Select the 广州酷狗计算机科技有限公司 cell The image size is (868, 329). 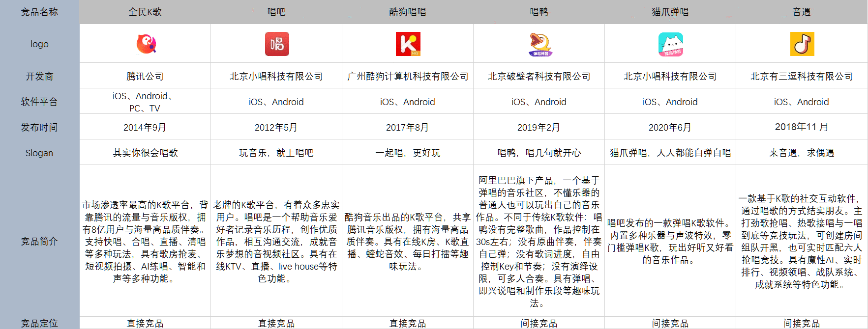coord(408,76)
